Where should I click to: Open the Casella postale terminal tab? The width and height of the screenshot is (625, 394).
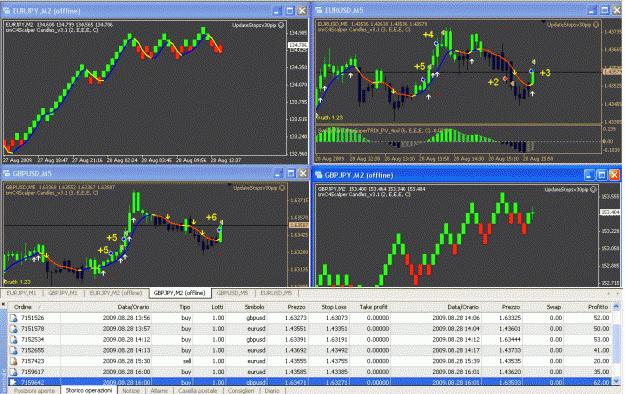click(198, 390)
